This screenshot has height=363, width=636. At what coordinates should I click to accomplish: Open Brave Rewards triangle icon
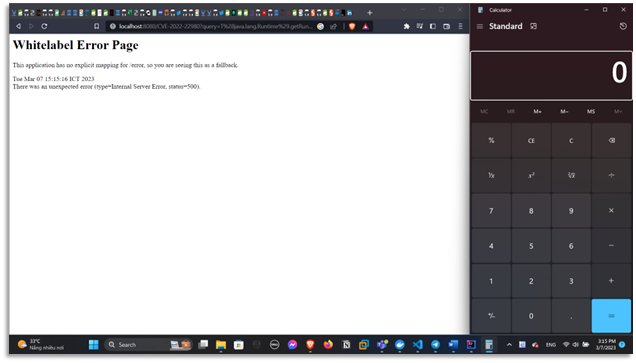[x=365, y=26]
